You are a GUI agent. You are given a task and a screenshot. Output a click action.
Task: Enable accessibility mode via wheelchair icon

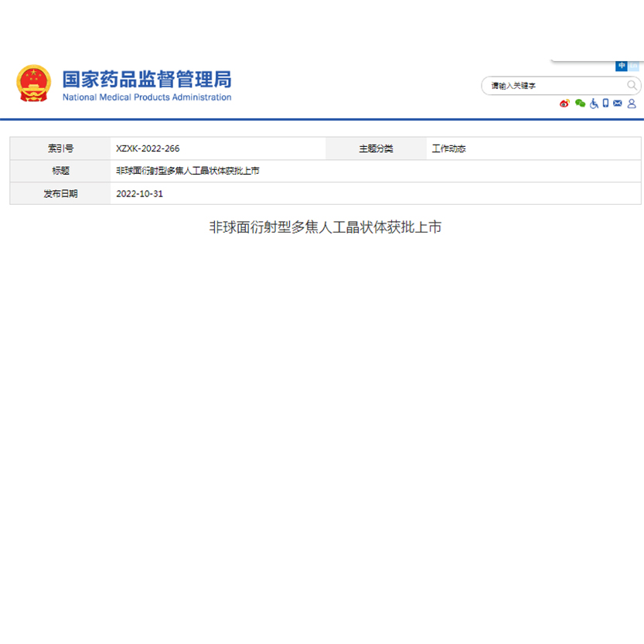594,104
